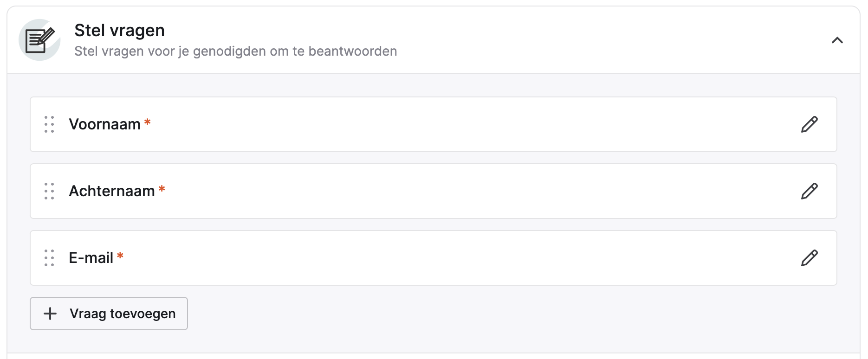Click the Voornaam label text
Image resolution: width=868 pixels, height=359 pixels.
click(104, 124)
